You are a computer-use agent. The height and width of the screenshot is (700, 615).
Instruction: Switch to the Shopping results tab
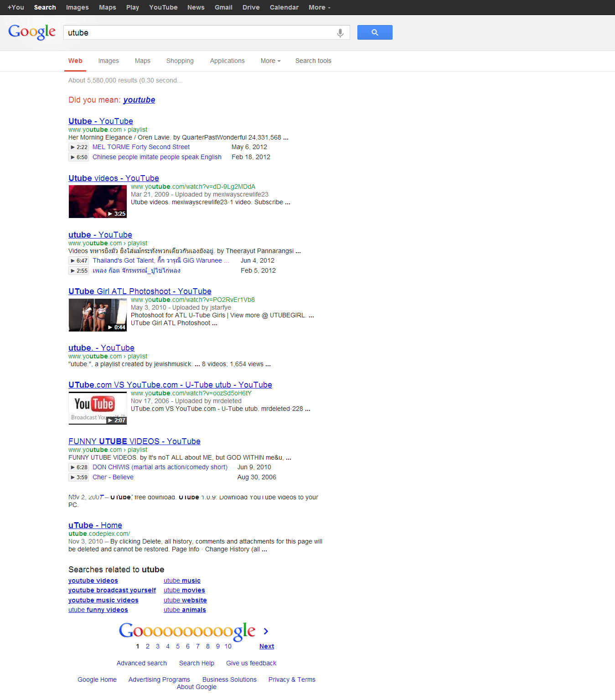[x=180, y=61]
